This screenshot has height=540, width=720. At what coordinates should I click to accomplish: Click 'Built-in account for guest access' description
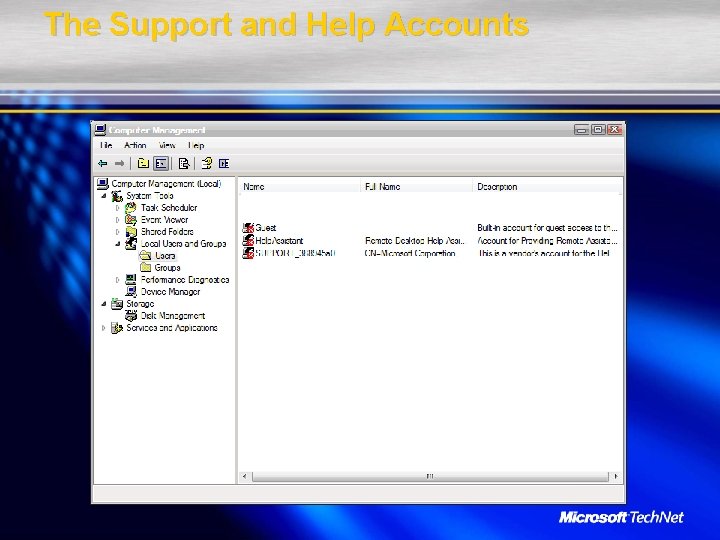pyautogui.click(x=547, y=228)
